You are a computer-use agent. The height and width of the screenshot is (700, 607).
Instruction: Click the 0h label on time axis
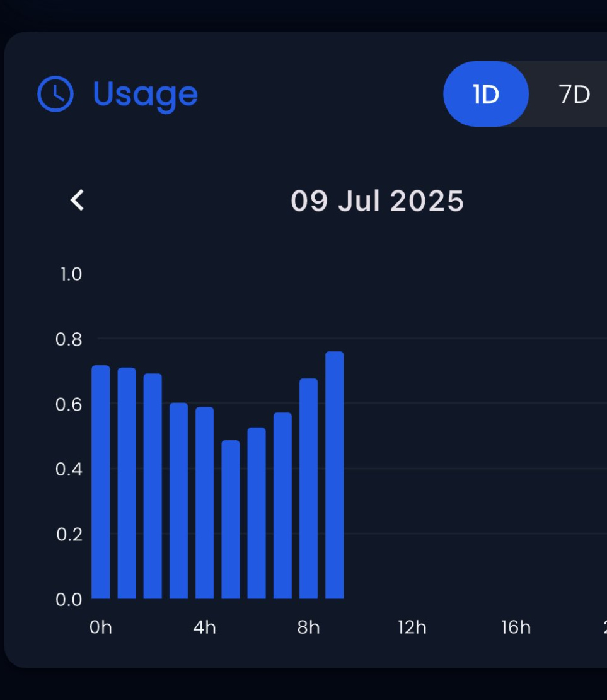[x=101, y=627]
